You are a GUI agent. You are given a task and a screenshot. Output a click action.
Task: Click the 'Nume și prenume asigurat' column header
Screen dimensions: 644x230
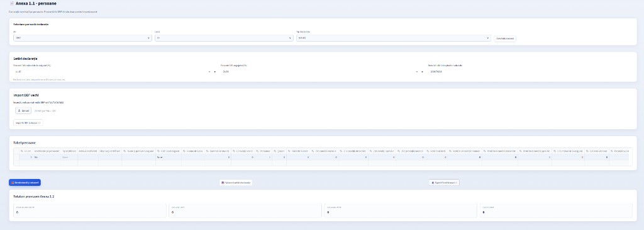[x=138, y=151]
